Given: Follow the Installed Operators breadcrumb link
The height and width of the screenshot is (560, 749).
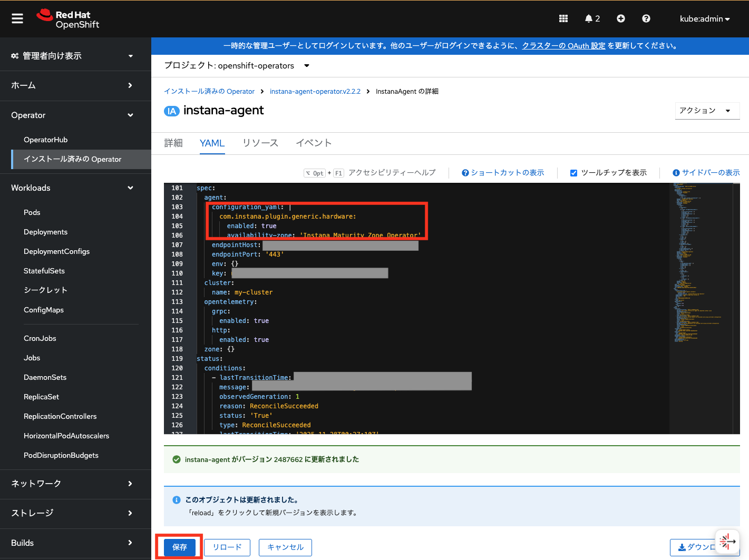Looking at the screenshot, I should point(209,92).
